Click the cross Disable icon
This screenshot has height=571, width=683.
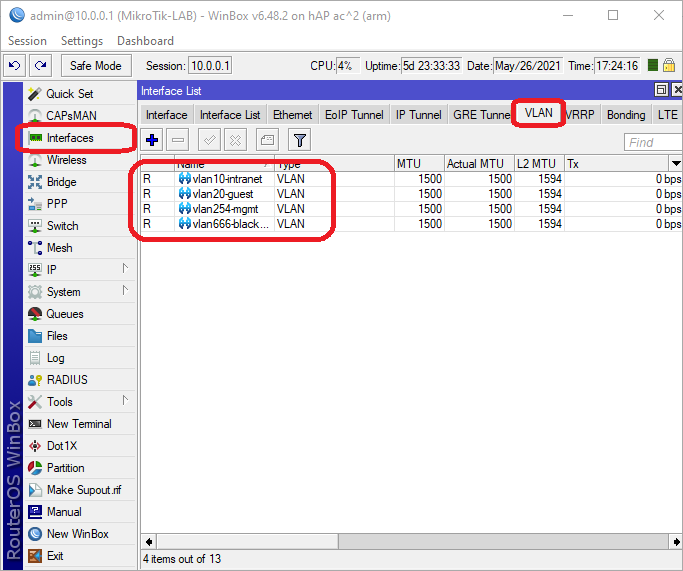(235, 140)
